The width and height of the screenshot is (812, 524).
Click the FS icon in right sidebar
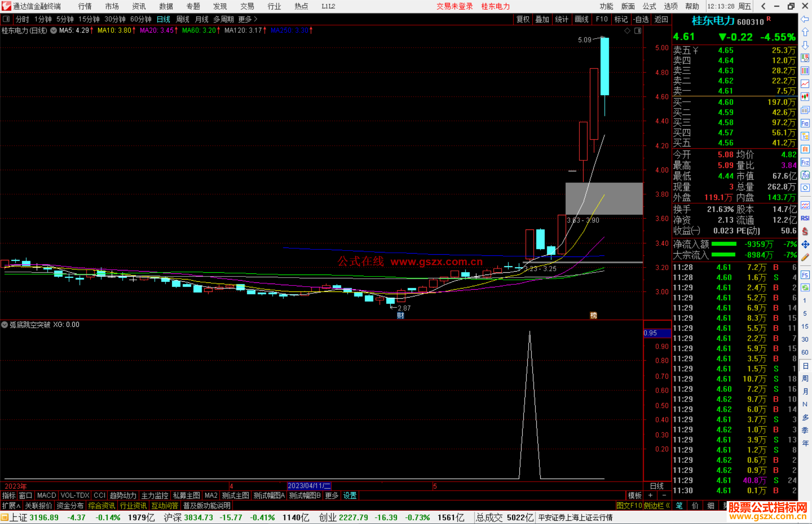tap(805, 275)
